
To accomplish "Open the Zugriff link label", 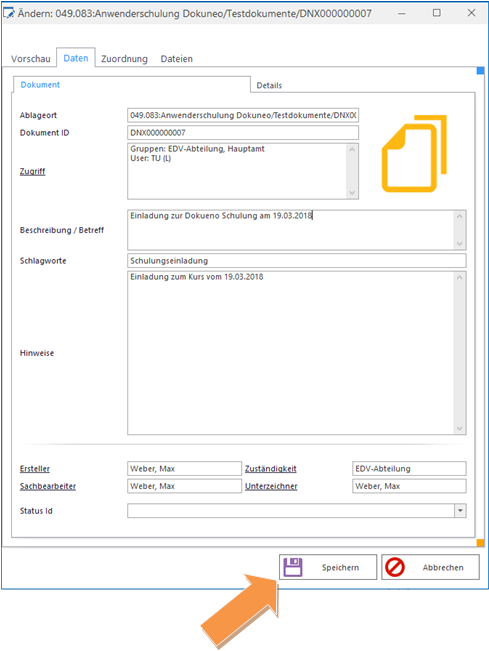I will [32, 171].
